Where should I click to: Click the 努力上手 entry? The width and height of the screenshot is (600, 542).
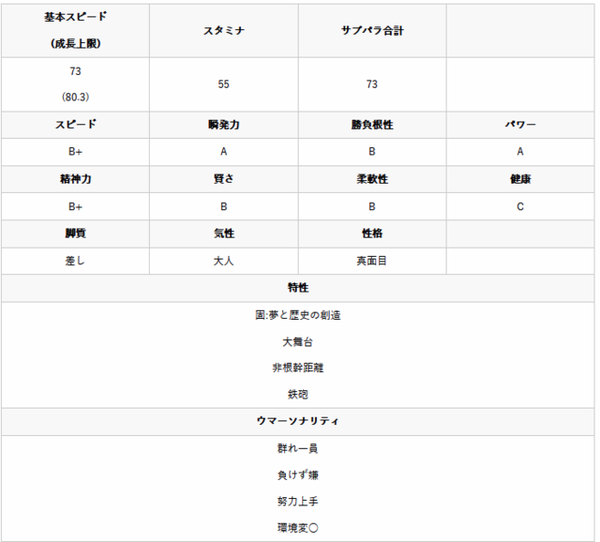[x=298, y=501]
